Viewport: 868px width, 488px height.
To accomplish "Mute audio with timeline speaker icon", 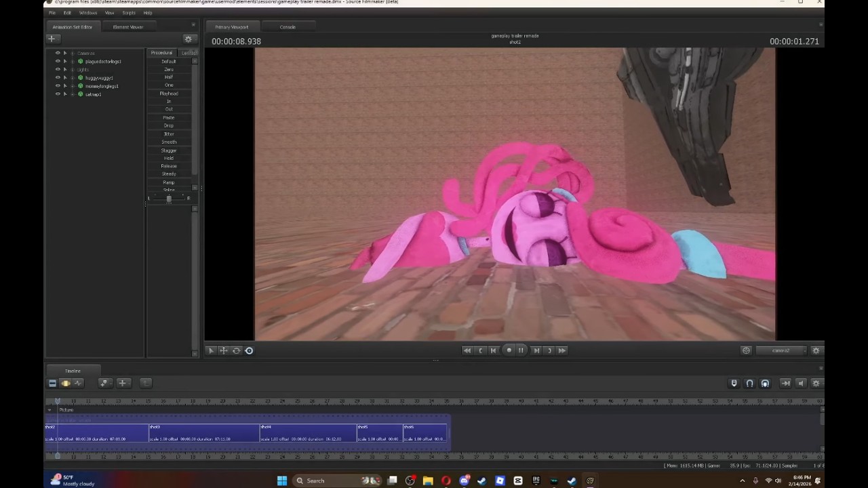I will (x=801, y=384).
